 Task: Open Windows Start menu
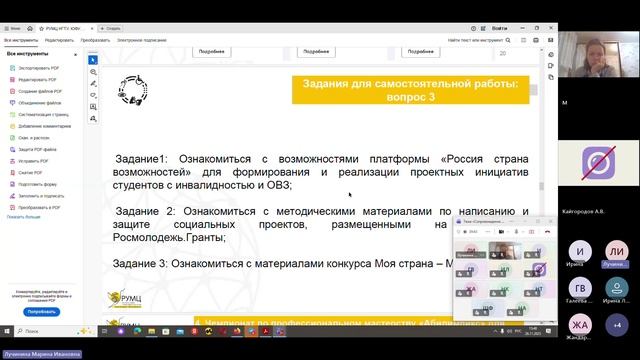(7, 331)
